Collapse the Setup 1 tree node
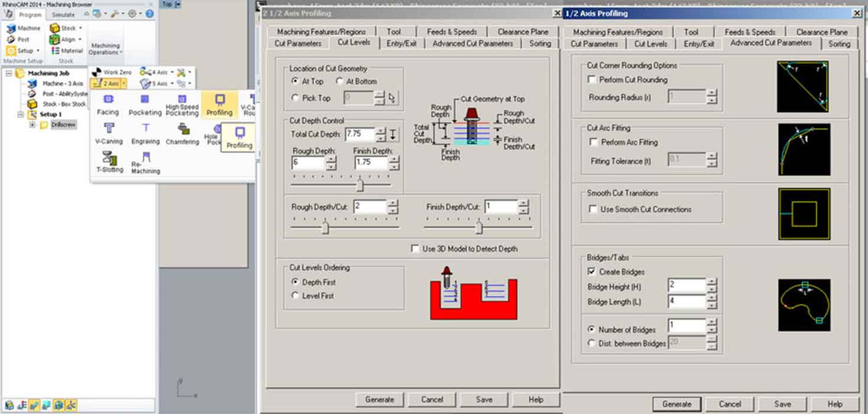Screen dimensions: 868x414 click(21, 114)
